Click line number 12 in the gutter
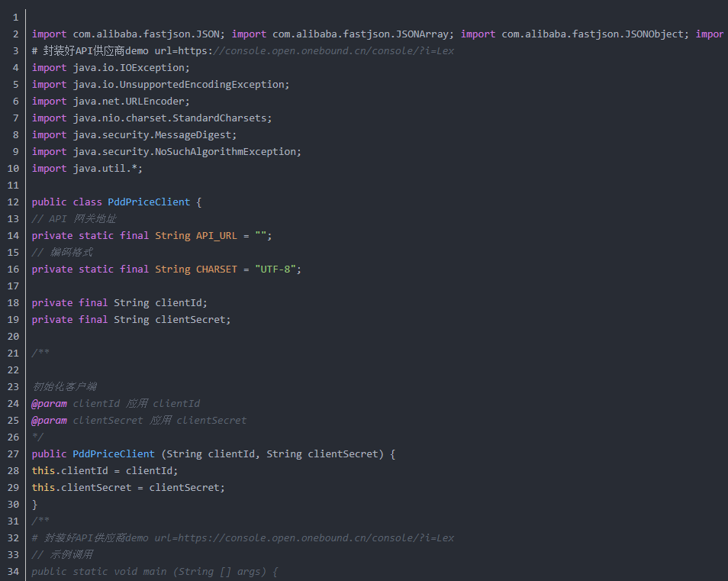Viewport: 728px width, 581px height. 13,202
